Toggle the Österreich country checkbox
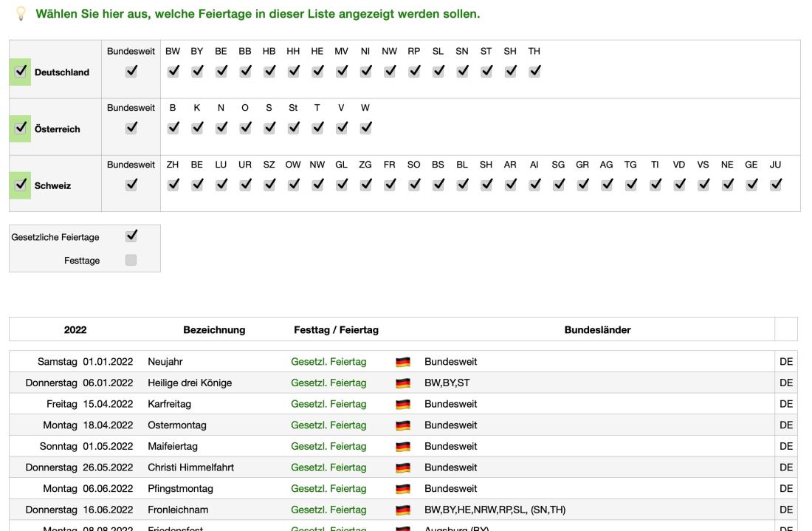This screenshot has height=531, width=812. click(x=21, y=129)
